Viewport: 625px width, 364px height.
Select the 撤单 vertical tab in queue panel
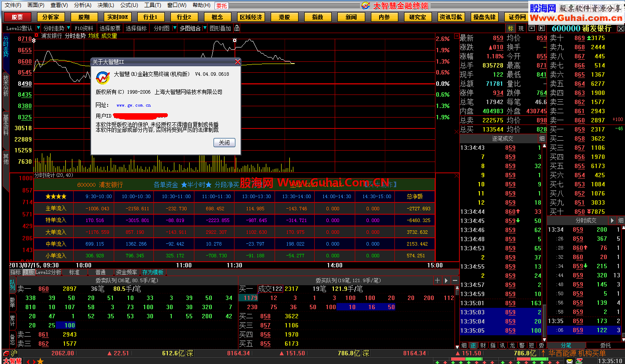13,302
